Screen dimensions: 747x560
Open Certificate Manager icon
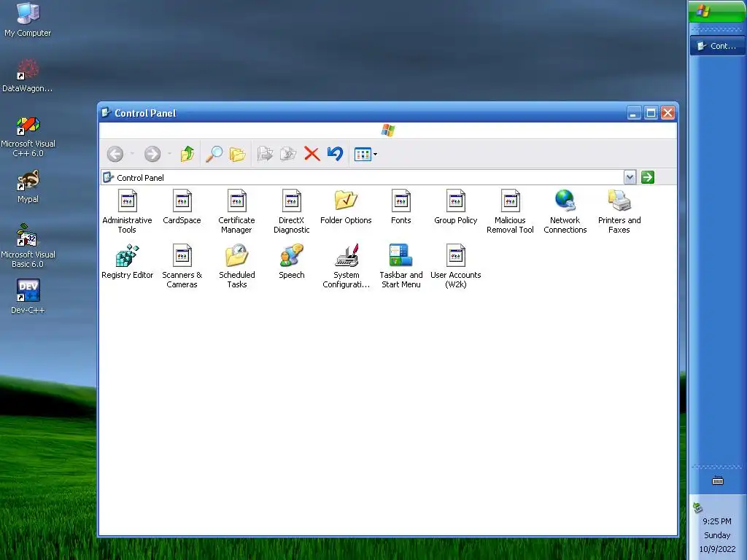pos(236,211)
